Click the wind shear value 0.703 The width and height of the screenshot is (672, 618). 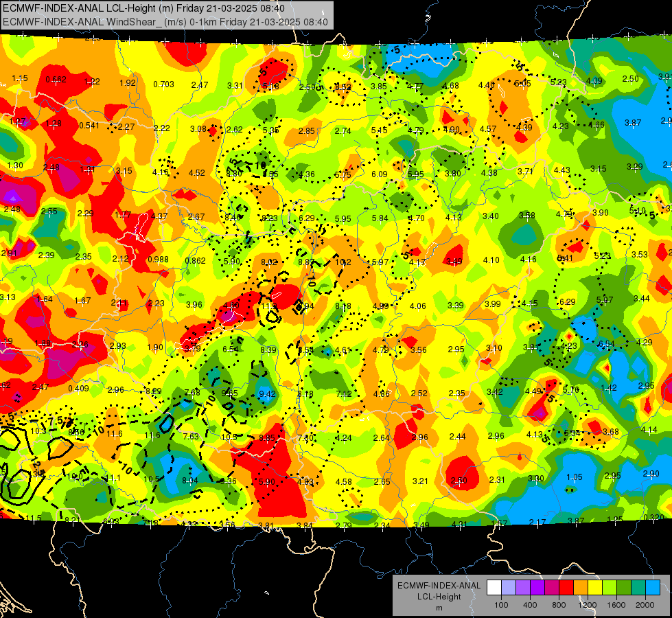click(x=164, y=84)
